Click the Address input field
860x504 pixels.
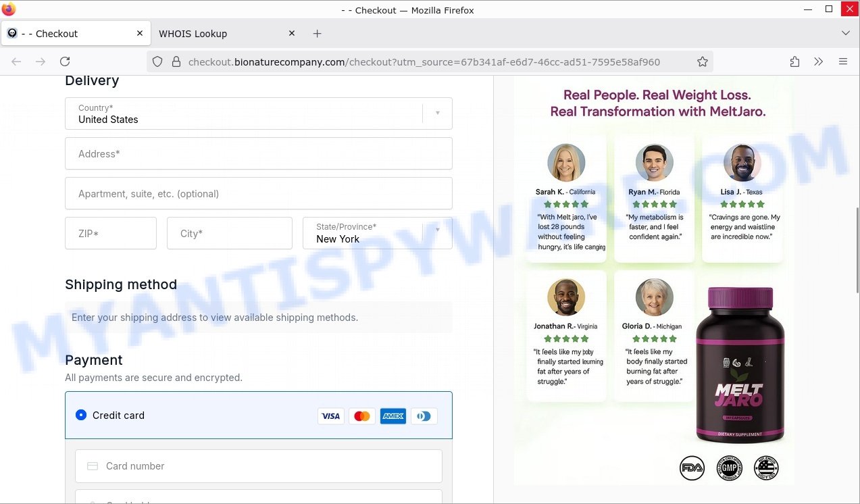click(258, 154)
